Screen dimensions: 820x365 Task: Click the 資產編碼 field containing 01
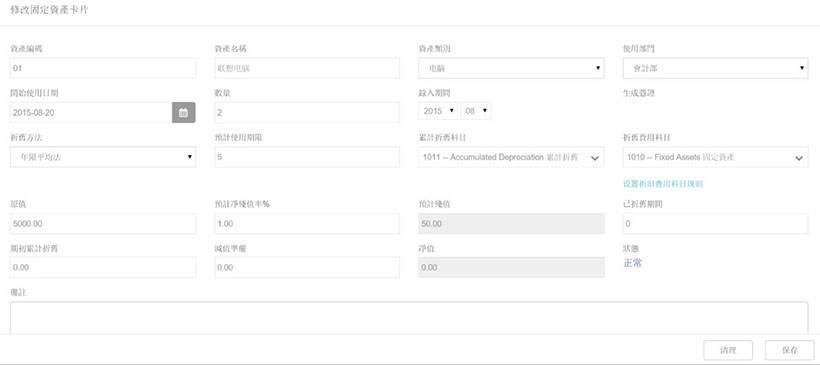tap(103, 68)
